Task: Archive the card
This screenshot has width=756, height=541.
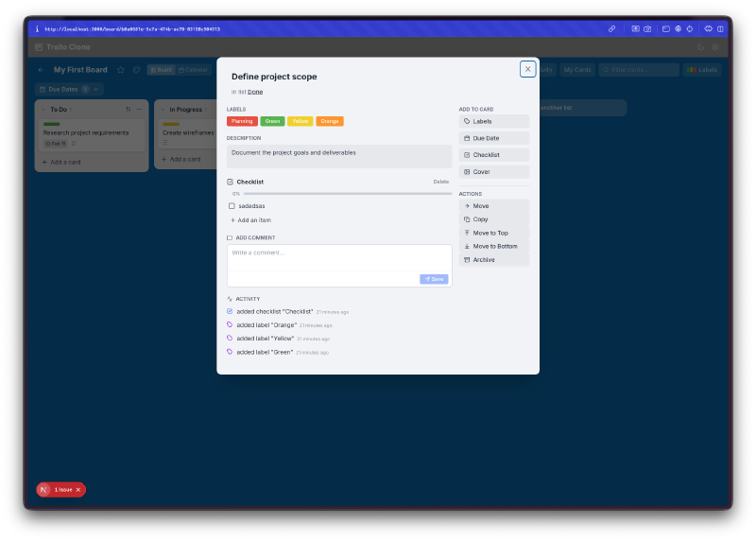Action: (x=493, y=259)
